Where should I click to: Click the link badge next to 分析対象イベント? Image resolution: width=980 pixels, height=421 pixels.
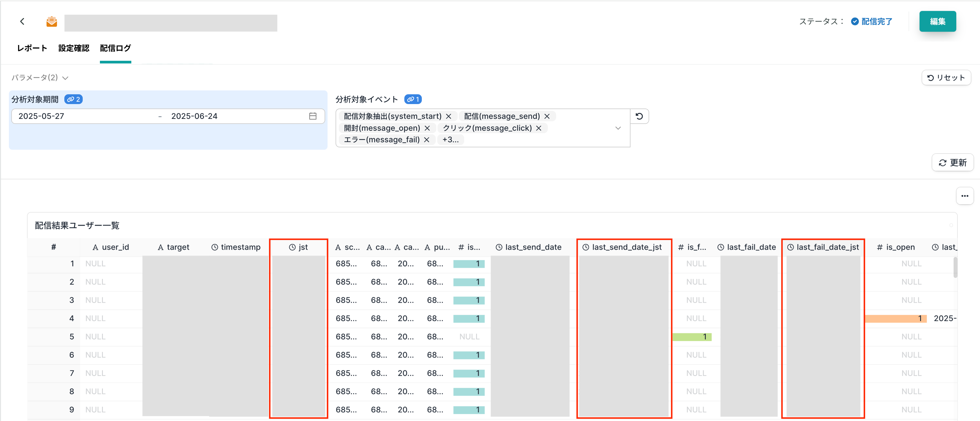tap(413, 99)
